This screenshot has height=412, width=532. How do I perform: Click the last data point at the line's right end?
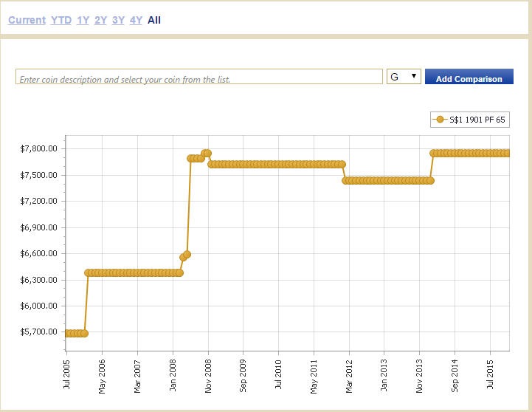(x=507, y=153)
